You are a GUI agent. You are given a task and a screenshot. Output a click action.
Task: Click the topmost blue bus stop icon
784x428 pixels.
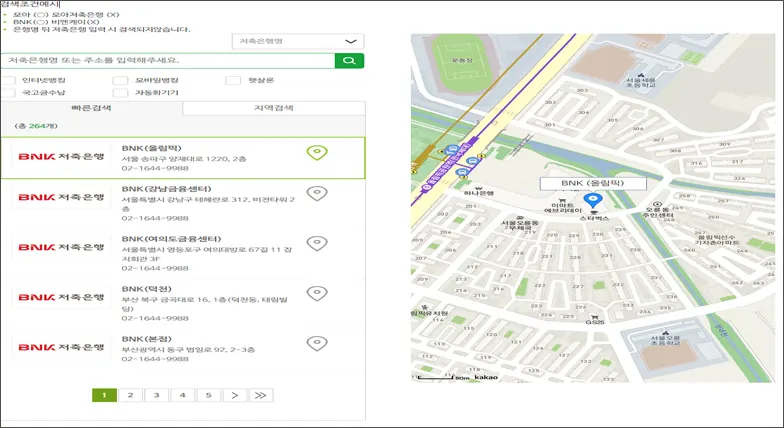[x=452, y=149]
